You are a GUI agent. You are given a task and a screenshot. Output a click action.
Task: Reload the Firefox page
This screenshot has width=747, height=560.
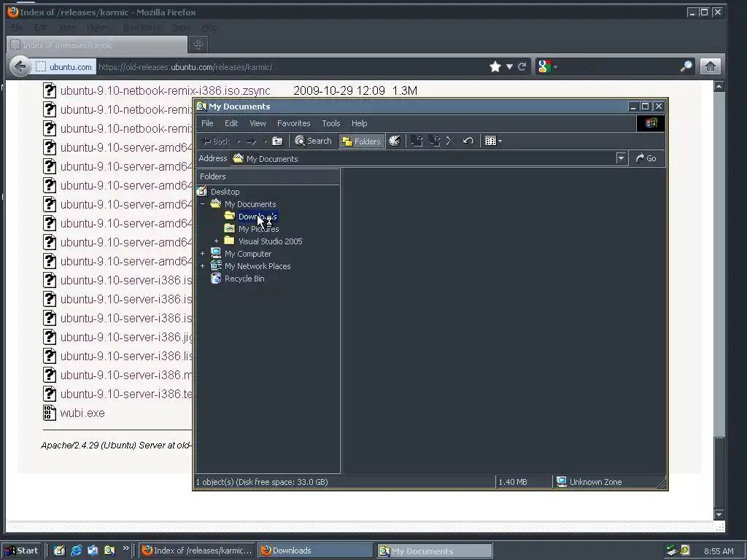coord(522,66)
